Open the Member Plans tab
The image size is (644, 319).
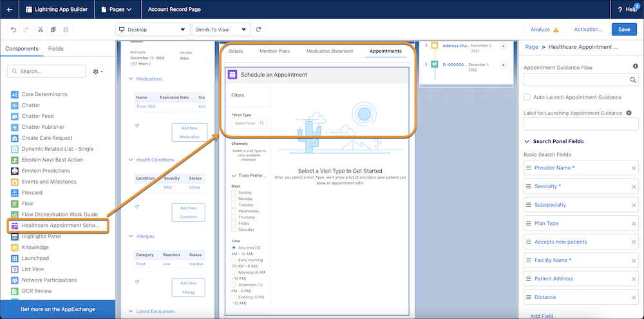275,52
